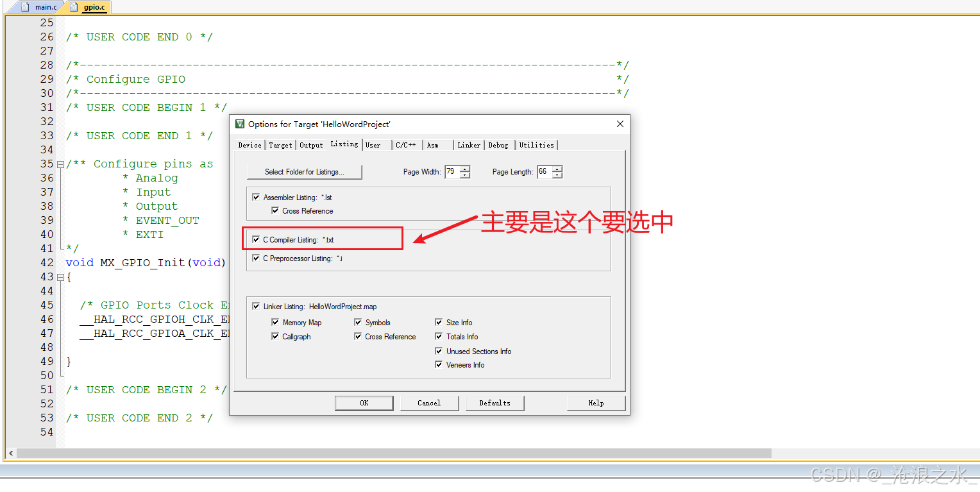This screenshot has width=980, height=492.
Task: Open the Output tab in Options dialog
Action: pyautogui.click(x=311, y=145)
